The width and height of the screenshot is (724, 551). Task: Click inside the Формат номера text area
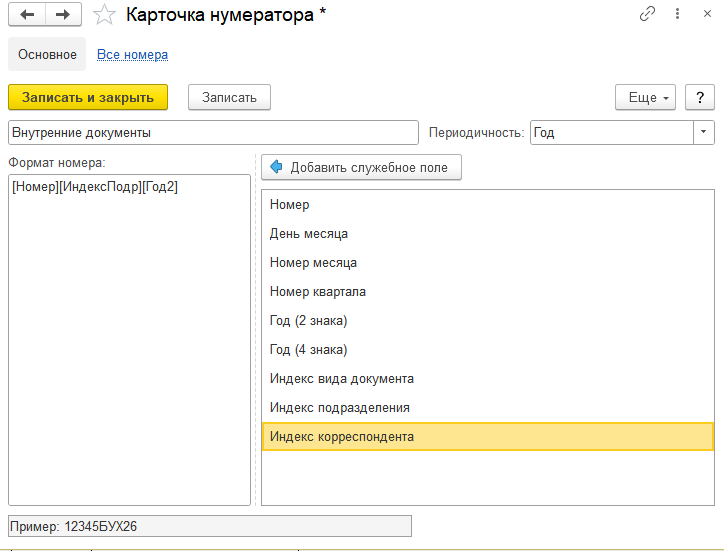[128, 340]
